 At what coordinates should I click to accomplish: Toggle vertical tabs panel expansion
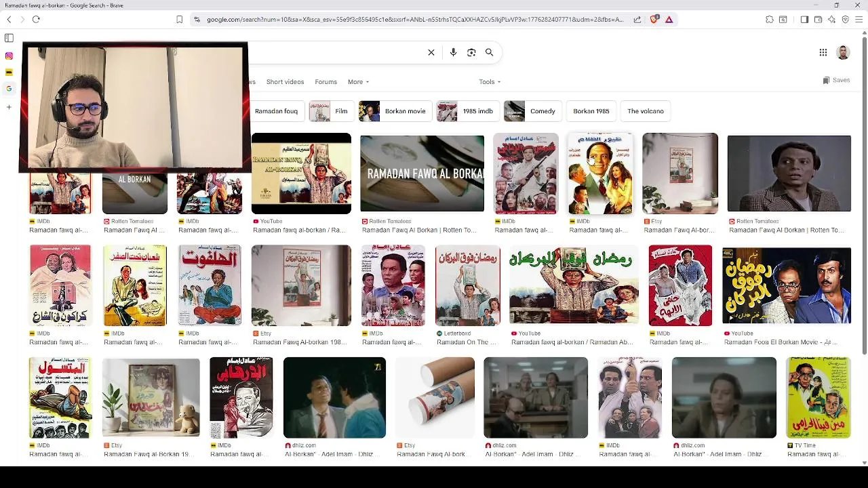[9, 38]
